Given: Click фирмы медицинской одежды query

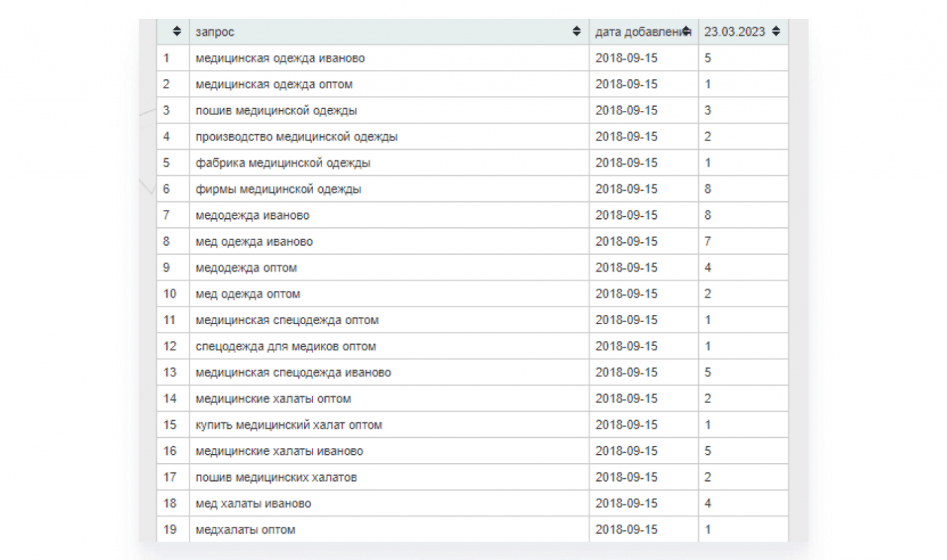Looking at the screenshot, I should (x=278, y=189).
